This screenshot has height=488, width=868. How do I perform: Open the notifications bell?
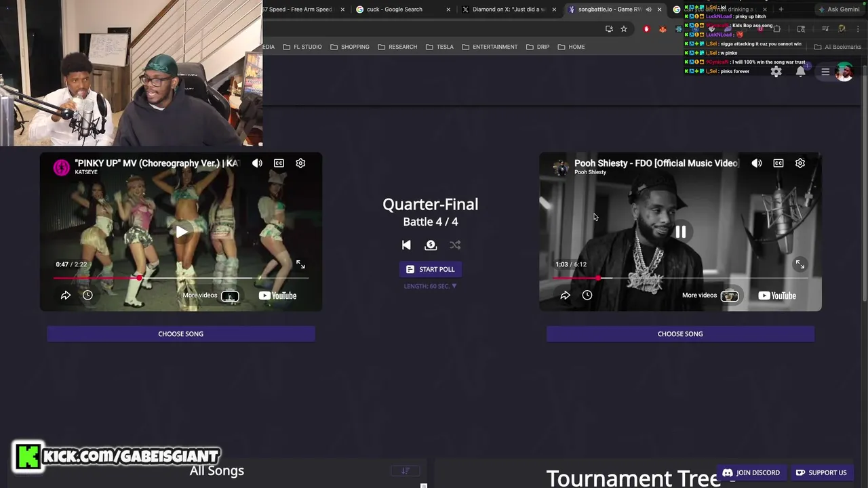pyautogui.click(x=801, y=71)
